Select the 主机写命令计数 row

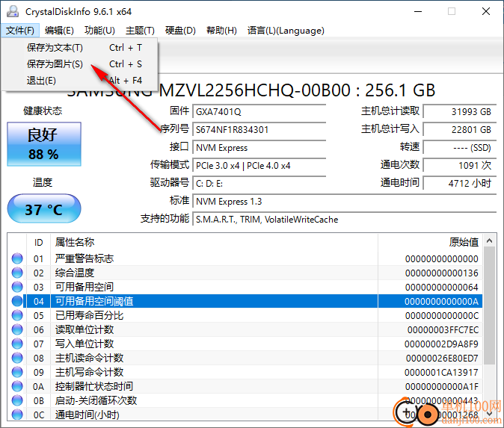(246, 372)
